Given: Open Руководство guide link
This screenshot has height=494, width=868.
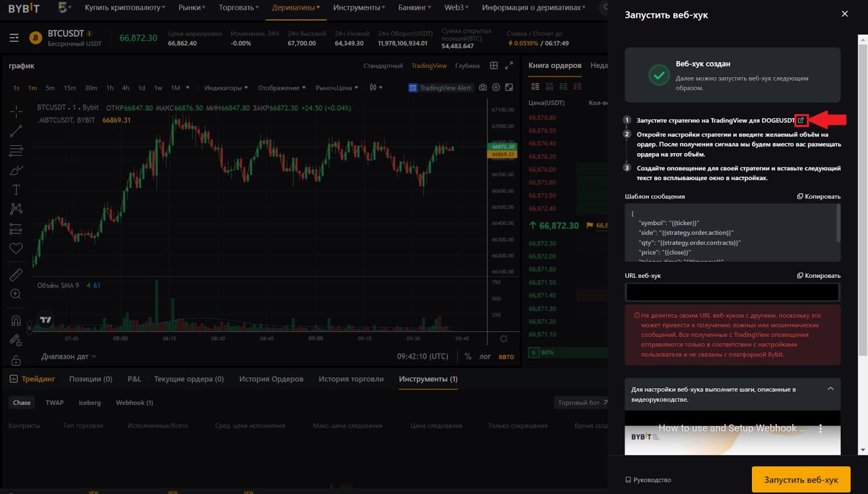Looking at the screenshot, I should pyautogui.click(x=648, y=480).
